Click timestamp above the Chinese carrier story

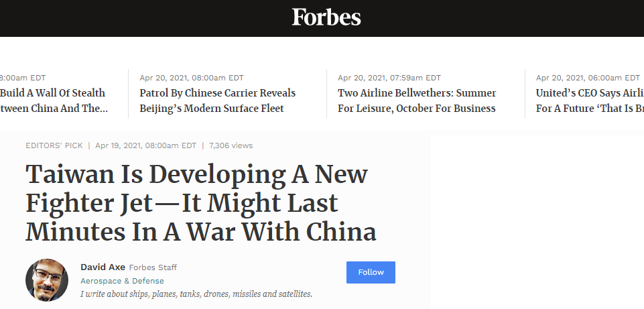[x=192, y=78]
